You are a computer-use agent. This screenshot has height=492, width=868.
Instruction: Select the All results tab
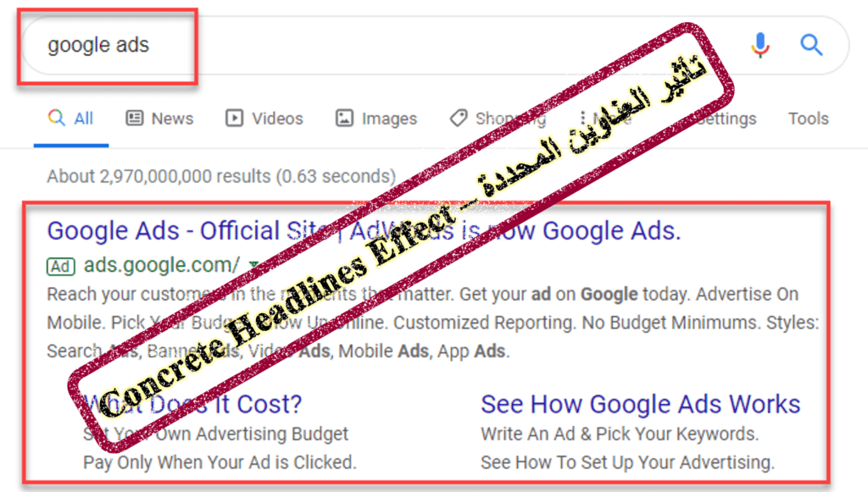[x=71, y=119]
